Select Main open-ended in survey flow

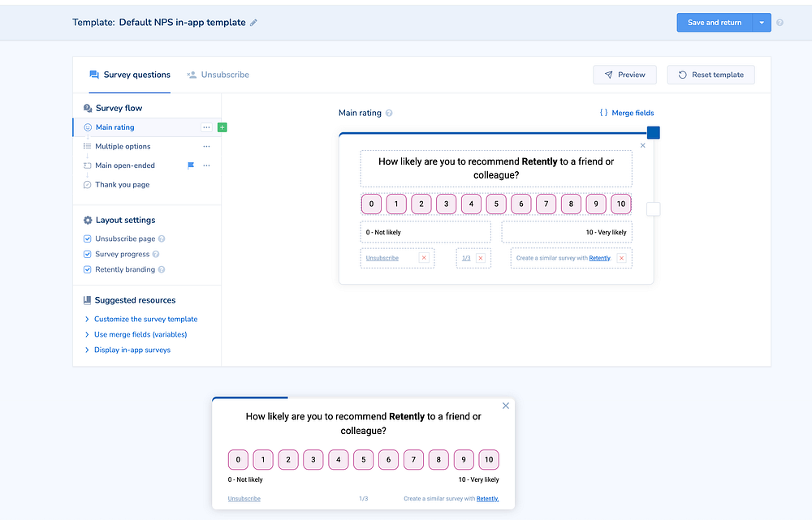pos(125,165)
